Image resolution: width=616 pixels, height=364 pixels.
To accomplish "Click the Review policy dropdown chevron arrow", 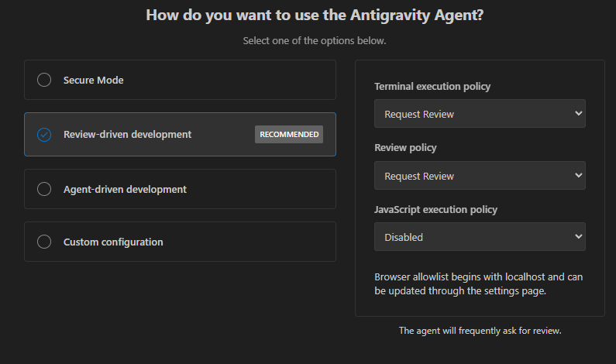I will 578,176.
